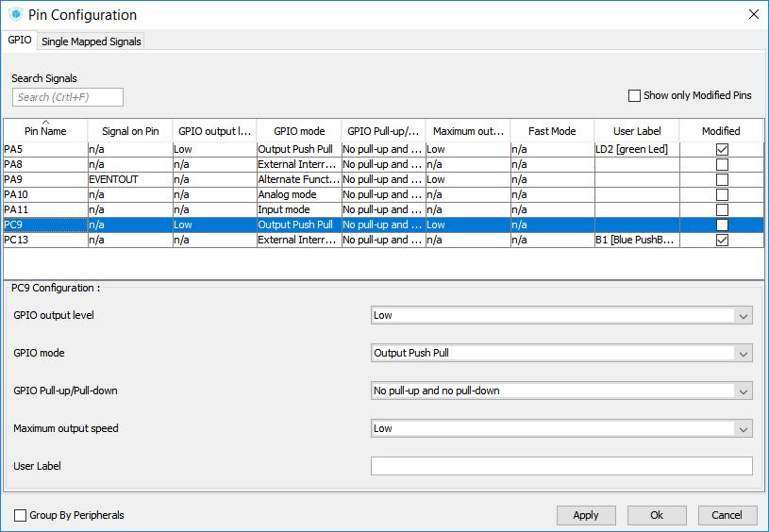Click the User Label column header
Viewport: 769px width, 532px height.
pos(637,131)
